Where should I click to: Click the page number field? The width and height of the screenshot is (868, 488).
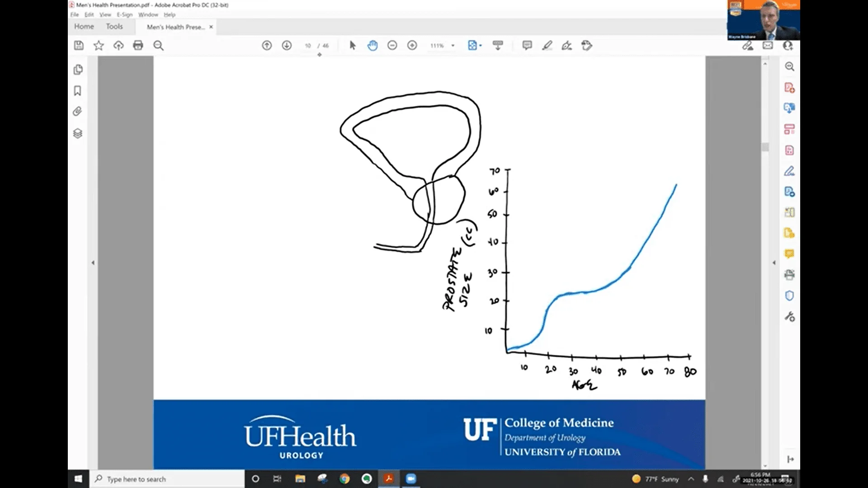[x=308, y=46]
